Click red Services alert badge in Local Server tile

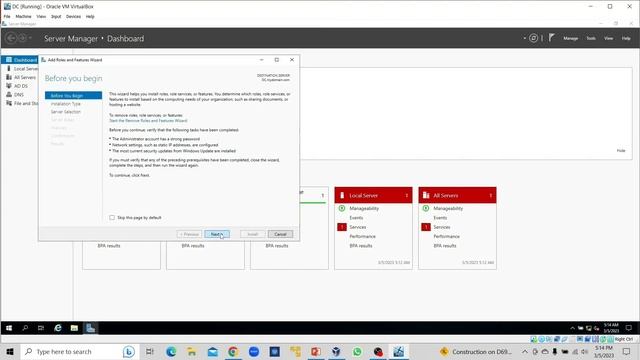pos(342,227)
